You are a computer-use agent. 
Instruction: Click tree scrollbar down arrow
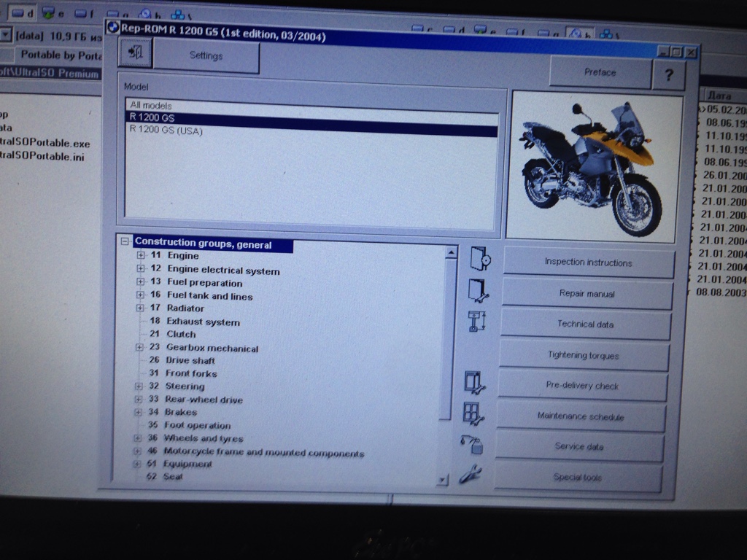(443, 480)
